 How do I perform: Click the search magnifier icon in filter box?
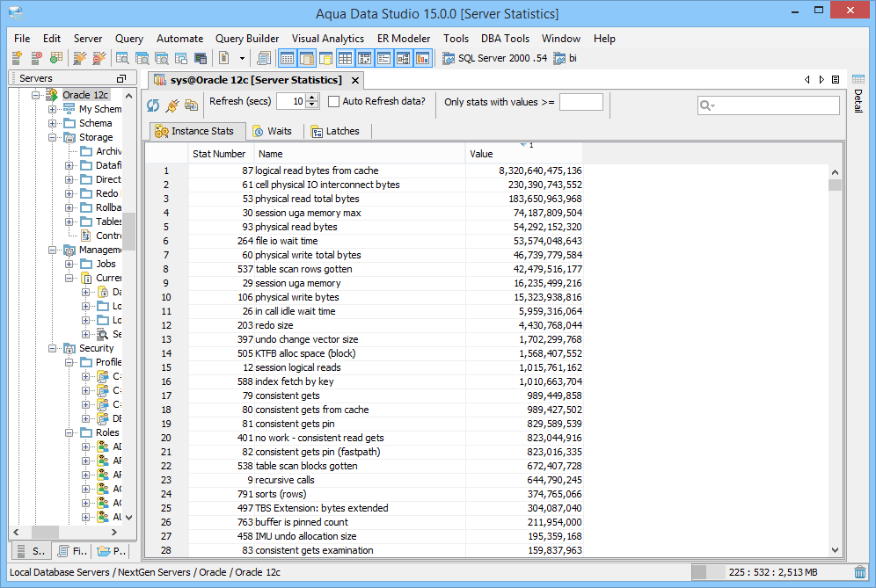pyautogui.click(x=707, y=105)
